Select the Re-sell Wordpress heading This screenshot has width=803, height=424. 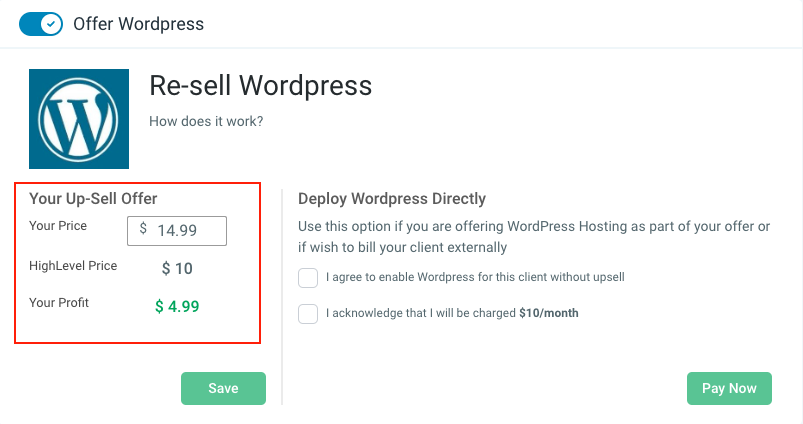point(260,86)
